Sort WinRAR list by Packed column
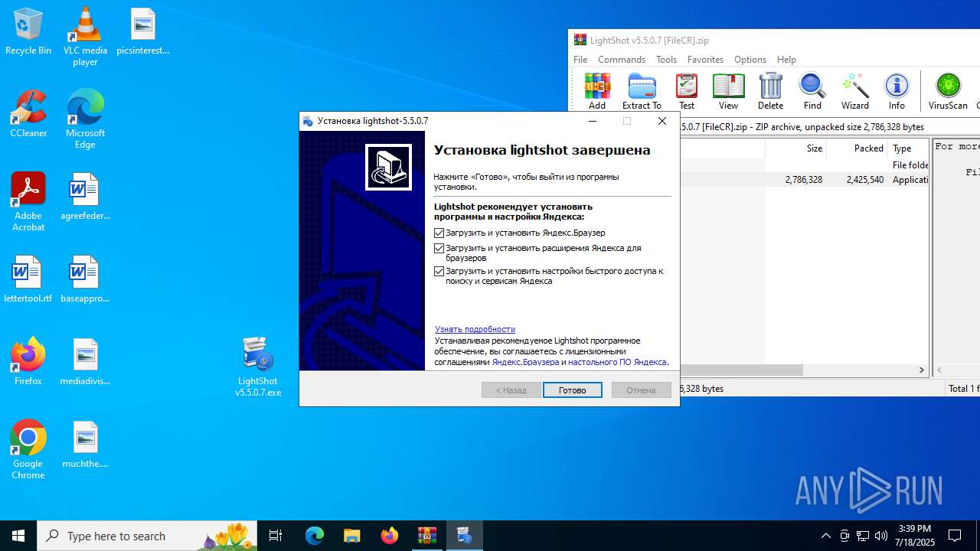This screenshot has height=551, width=980. click(x=857, y=148)
